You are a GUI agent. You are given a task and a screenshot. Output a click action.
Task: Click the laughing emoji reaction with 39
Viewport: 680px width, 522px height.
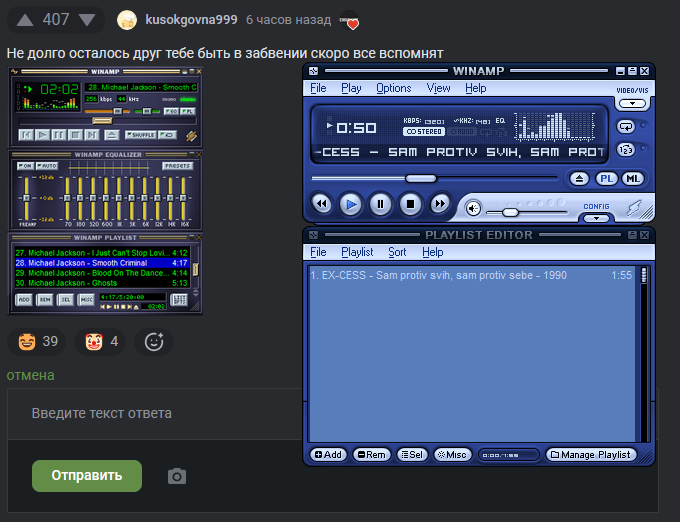[x=36, y=342]
